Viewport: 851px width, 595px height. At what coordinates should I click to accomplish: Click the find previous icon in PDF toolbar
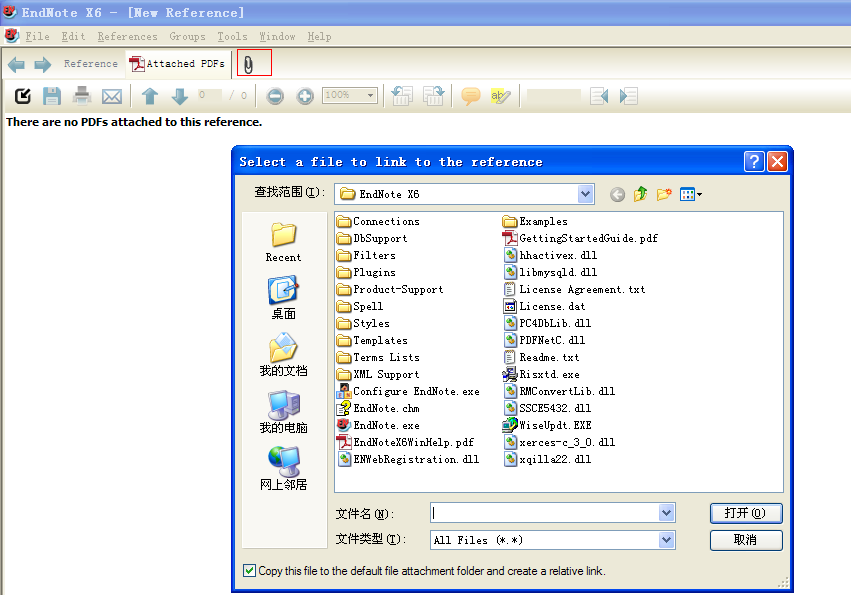click(x=599, y=96)
